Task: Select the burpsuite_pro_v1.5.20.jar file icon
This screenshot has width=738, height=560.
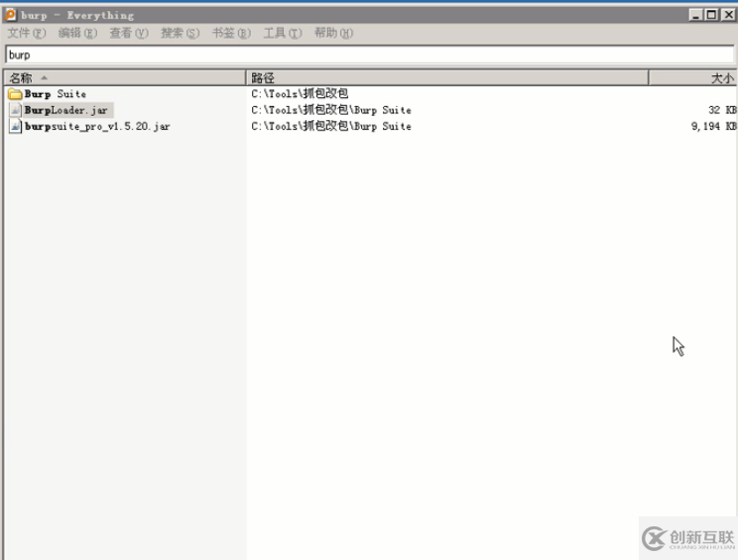Action: point(15,126)
